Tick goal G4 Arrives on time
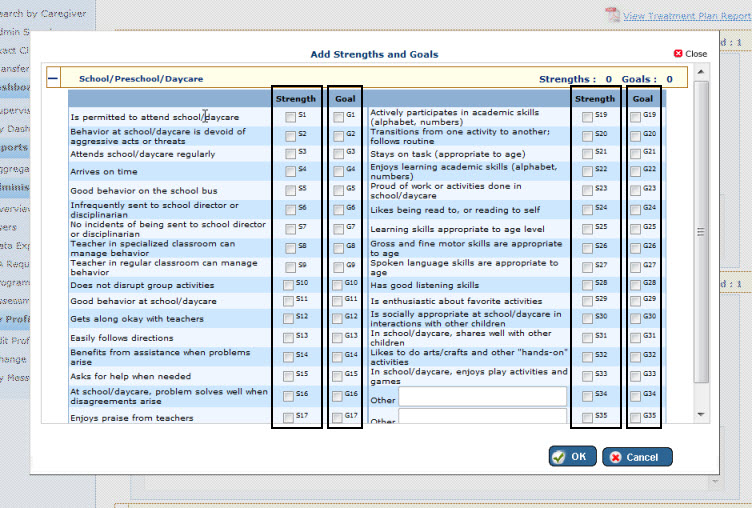The width and height of the screenshot is (752, 508). tap(339, 171)
